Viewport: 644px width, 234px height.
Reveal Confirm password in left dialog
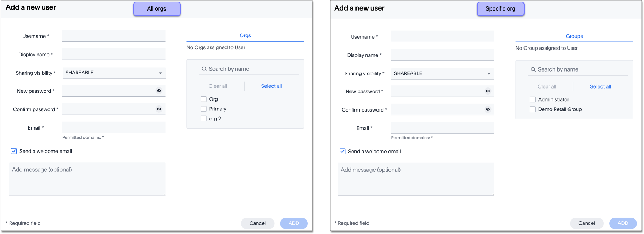point(159,109)
